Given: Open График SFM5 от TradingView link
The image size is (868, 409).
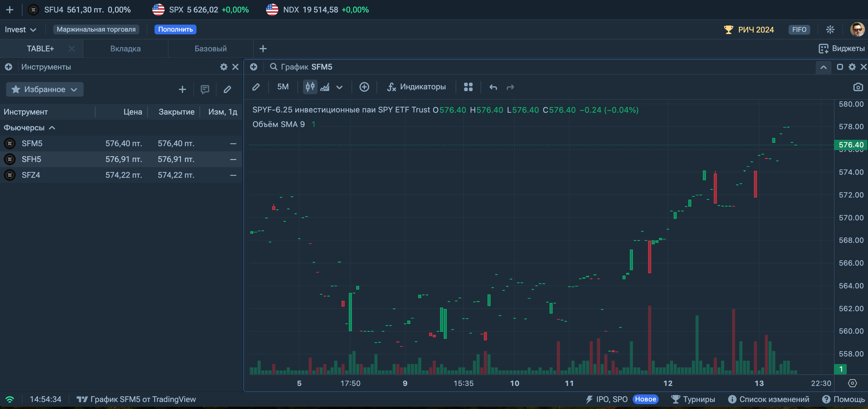Looking at the screenshot, I should point(136,399).
